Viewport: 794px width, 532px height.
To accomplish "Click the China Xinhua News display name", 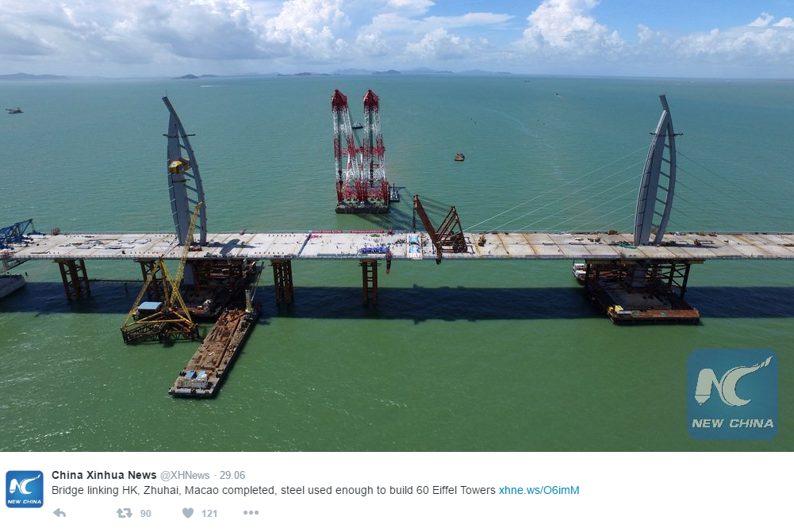I will click(104, 475).
